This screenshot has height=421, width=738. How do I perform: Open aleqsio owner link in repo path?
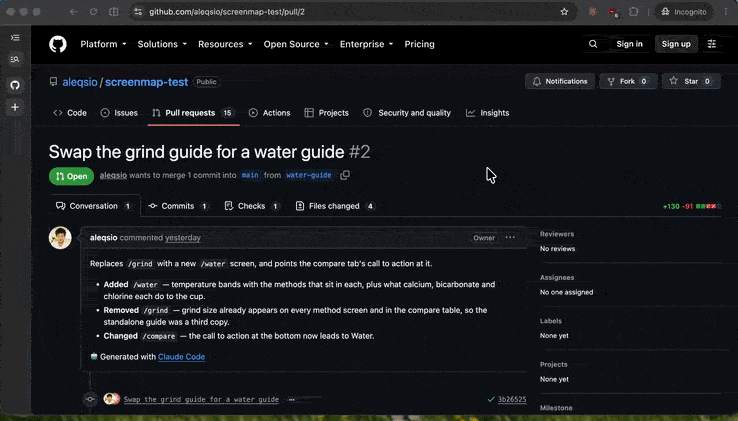(x=80, y=82)
